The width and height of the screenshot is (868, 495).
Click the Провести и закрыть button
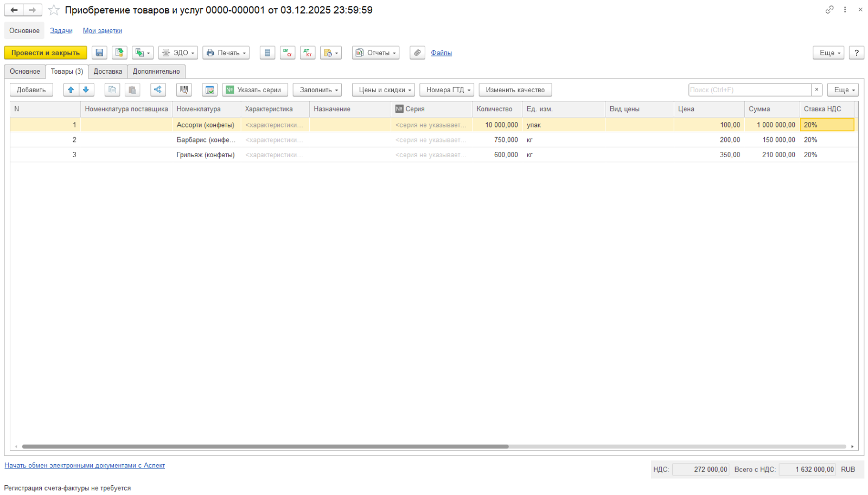coord(46,53)
